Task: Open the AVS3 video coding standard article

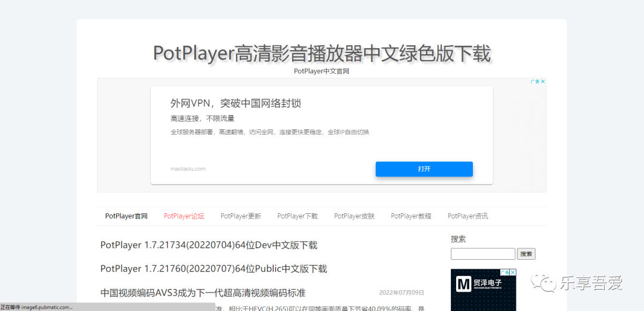Action: (x=203, y=293)
